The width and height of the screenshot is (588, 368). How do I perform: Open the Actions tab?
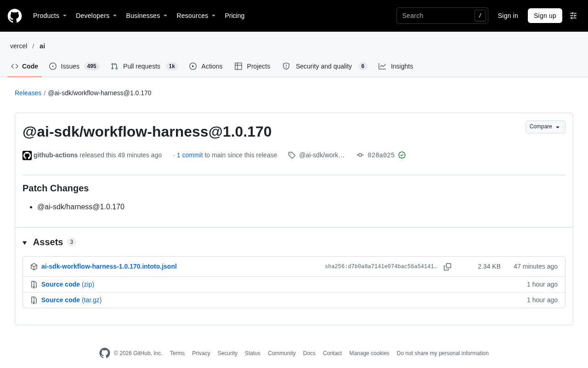[x=206, y=66]
